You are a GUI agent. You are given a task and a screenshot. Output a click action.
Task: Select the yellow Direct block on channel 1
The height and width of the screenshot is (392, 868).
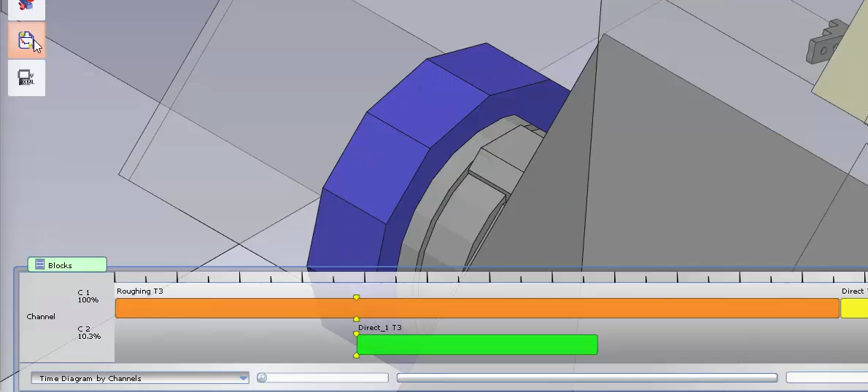pyautogui.click(x=853, y=308)
